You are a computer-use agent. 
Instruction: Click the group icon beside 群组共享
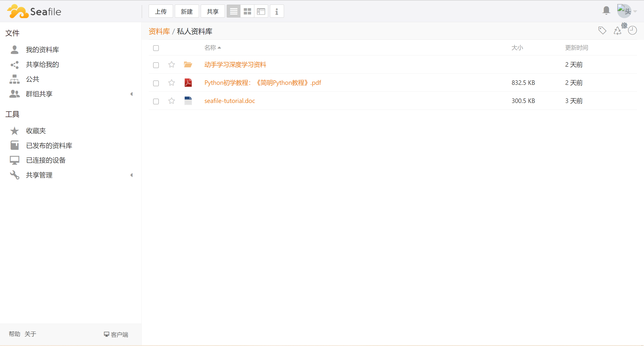pyautogui.click(x=15, y=94)
